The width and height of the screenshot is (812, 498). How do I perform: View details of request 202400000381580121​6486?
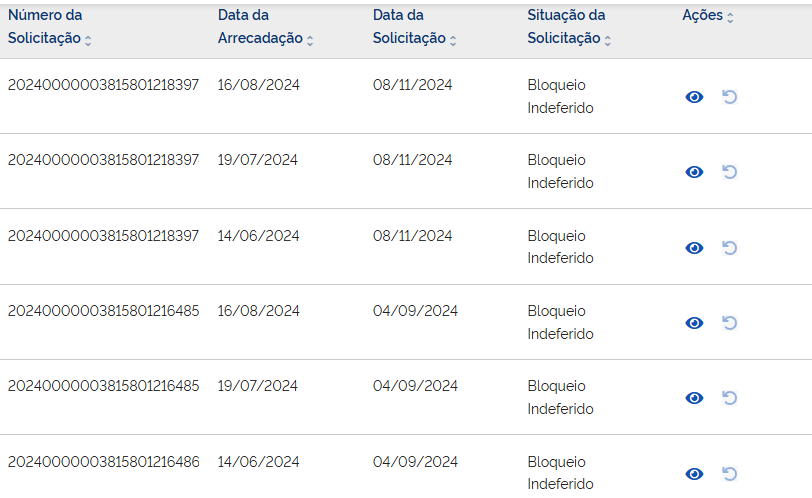pyautogui.click(x=694, y=474)
